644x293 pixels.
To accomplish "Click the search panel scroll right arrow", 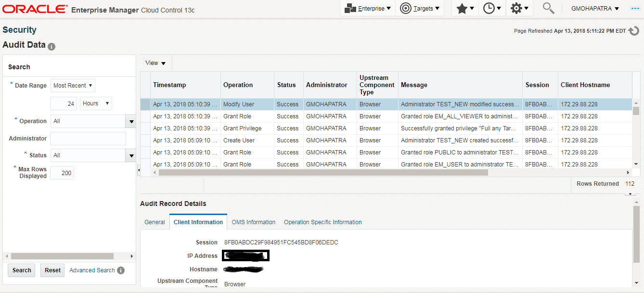I will [132, 256].
